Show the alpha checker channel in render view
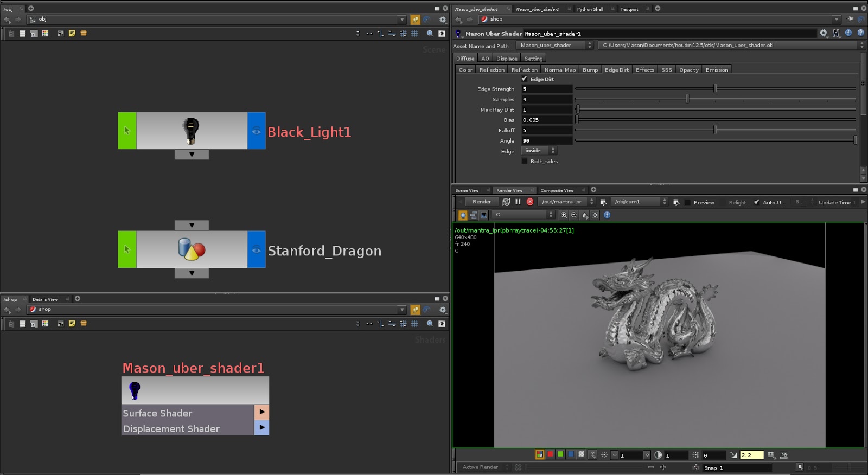The height and width of the screenshot is (475, 868). (x=581, y=454)
